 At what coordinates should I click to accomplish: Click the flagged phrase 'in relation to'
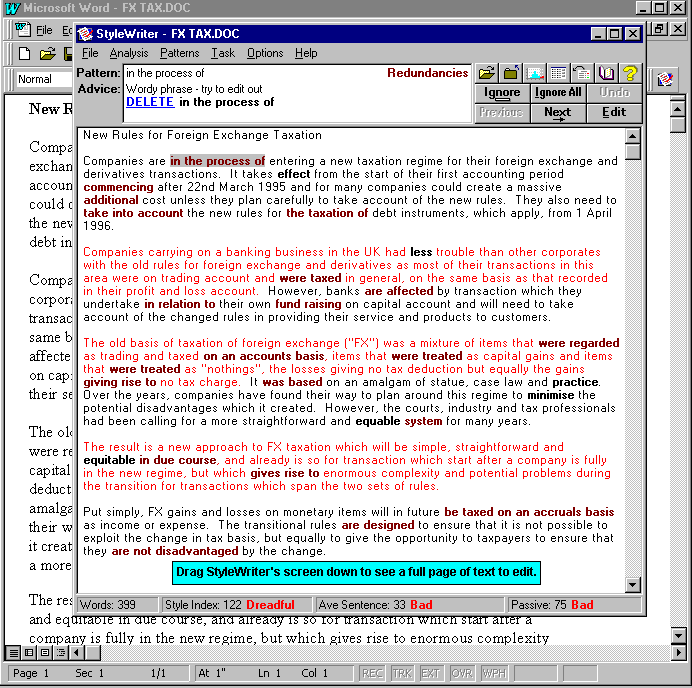point(180,304)
